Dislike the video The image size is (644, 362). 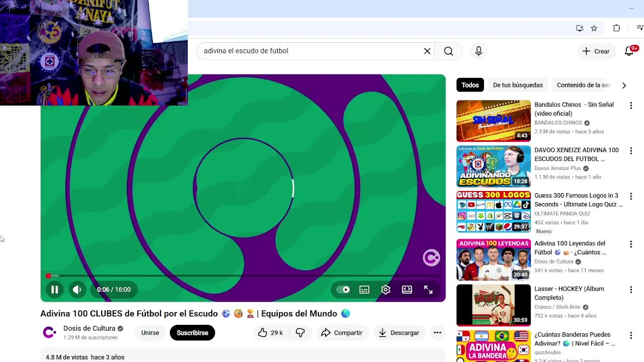[300, 333]
